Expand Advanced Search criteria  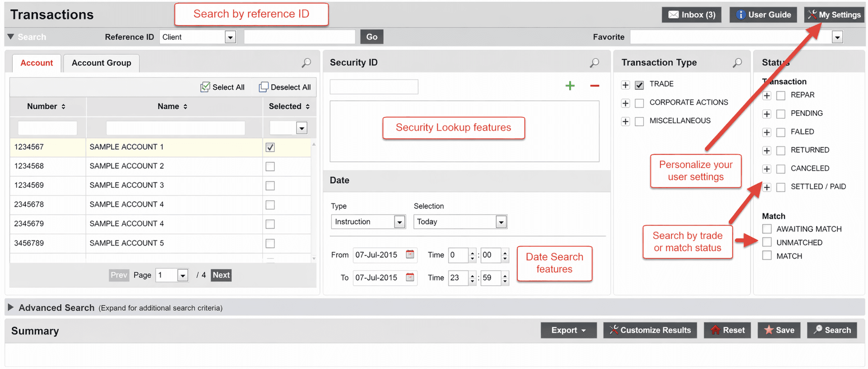coord(11,307)
